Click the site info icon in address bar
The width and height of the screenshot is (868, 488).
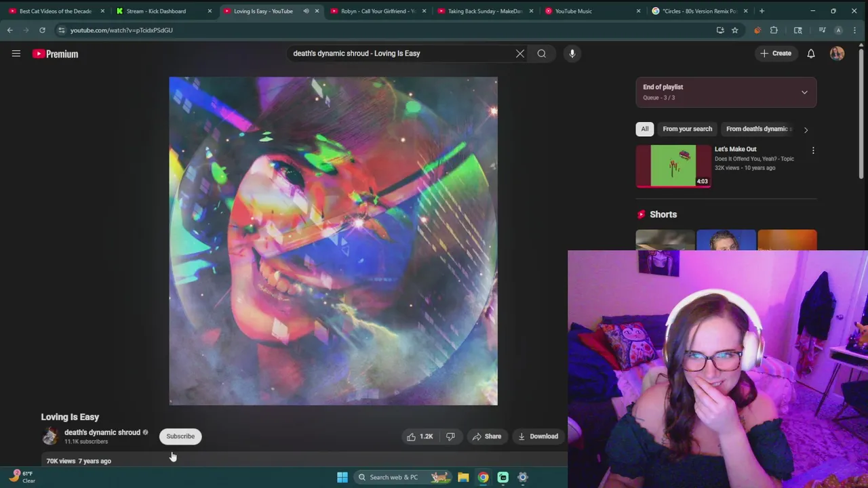(x=61, y=30)
